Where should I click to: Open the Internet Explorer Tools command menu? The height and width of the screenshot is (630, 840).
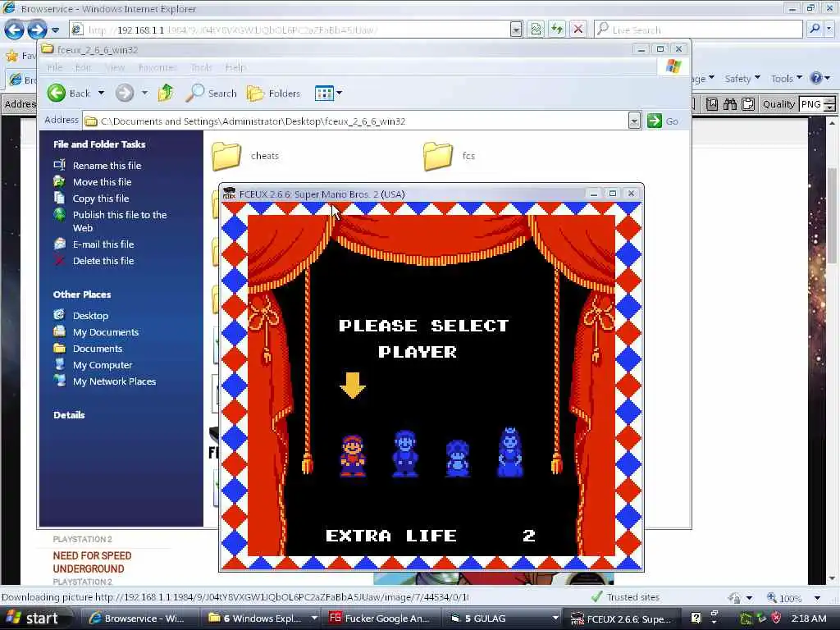coord(787,79)
